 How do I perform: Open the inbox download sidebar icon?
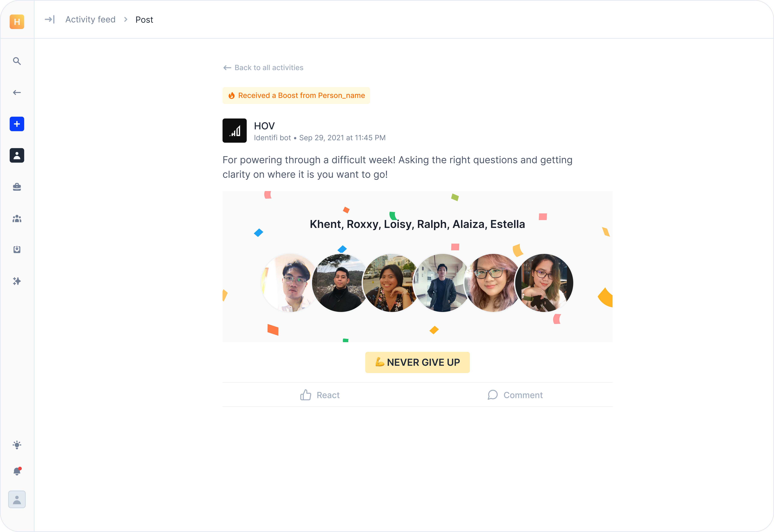[x=17, y=249]
